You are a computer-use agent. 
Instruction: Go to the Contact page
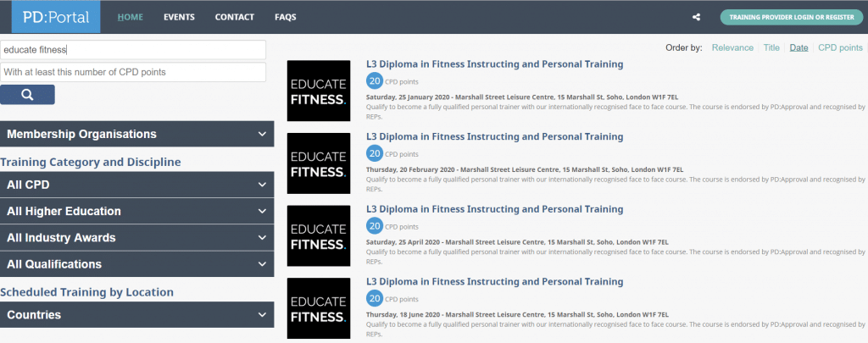234,17
